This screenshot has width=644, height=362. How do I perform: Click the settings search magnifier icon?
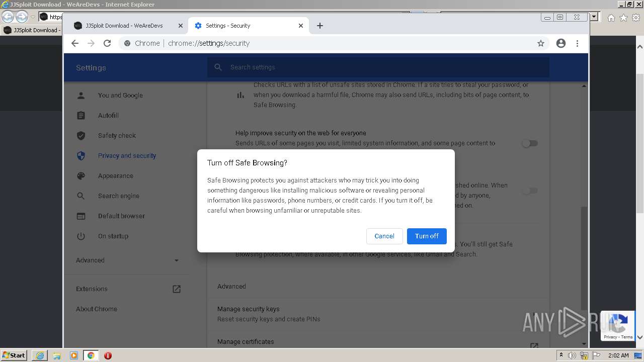(218, 67)
